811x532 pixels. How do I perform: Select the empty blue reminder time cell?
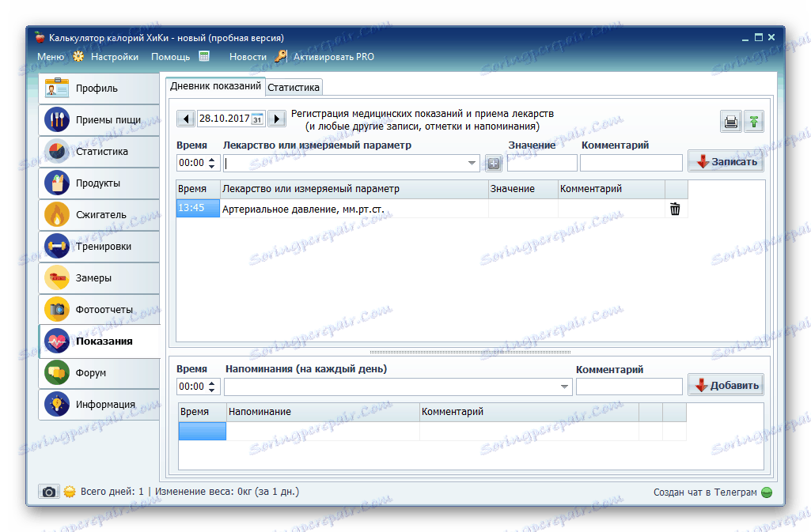point(203,432)
